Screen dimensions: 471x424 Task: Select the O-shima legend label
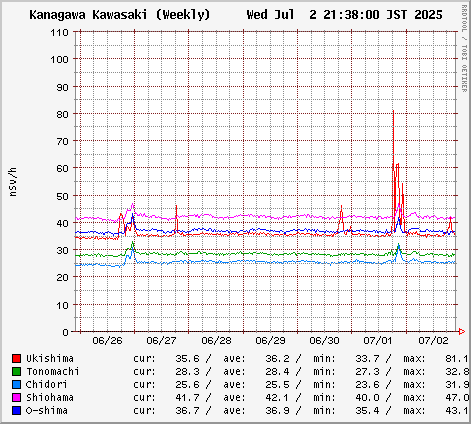(x=47, y=410)
